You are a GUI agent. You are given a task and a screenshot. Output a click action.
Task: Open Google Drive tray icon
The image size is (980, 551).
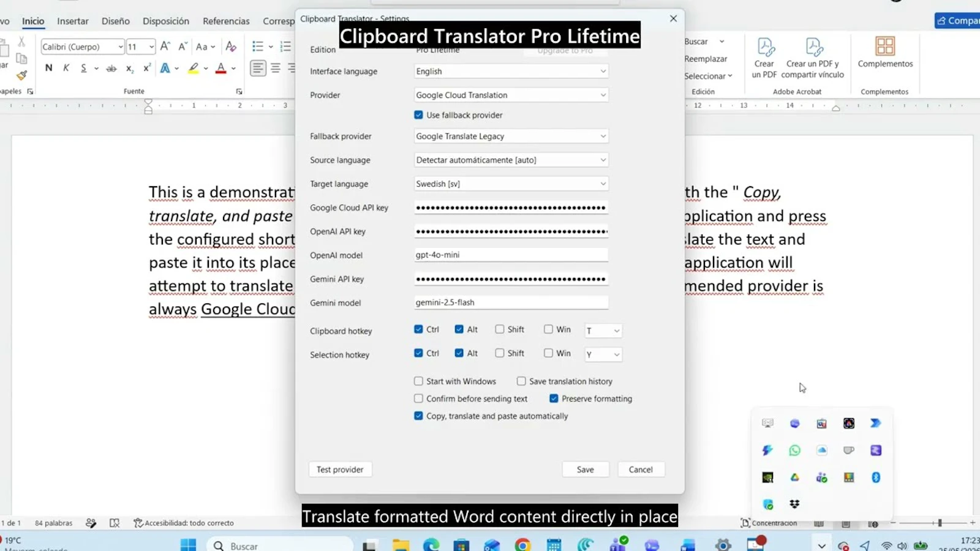(794, 478)
